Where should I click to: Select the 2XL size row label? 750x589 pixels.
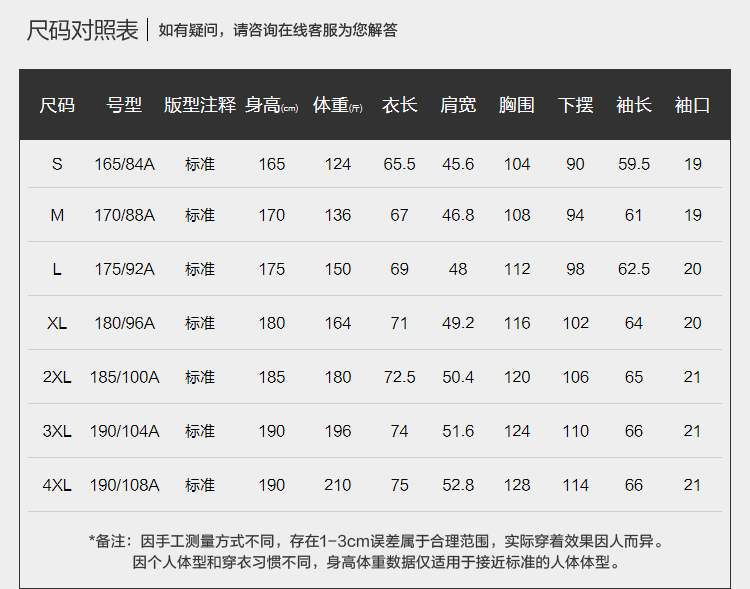[57, 377]
